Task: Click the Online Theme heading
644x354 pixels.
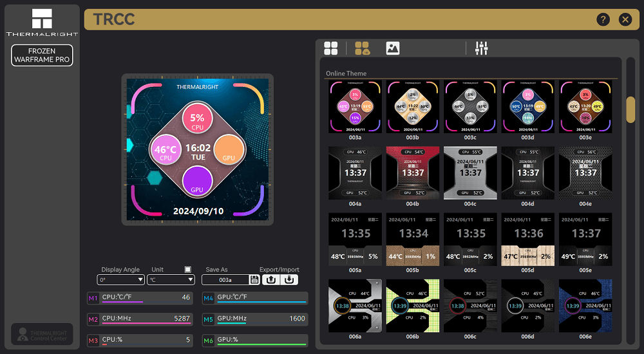Action: tap(346, 73)
